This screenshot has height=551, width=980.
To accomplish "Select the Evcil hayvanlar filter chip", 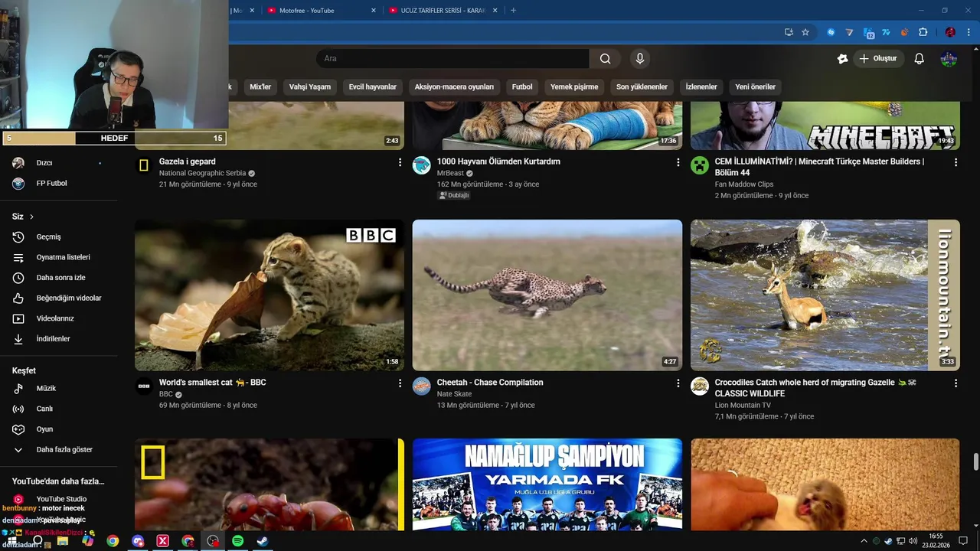I will 372,86.
